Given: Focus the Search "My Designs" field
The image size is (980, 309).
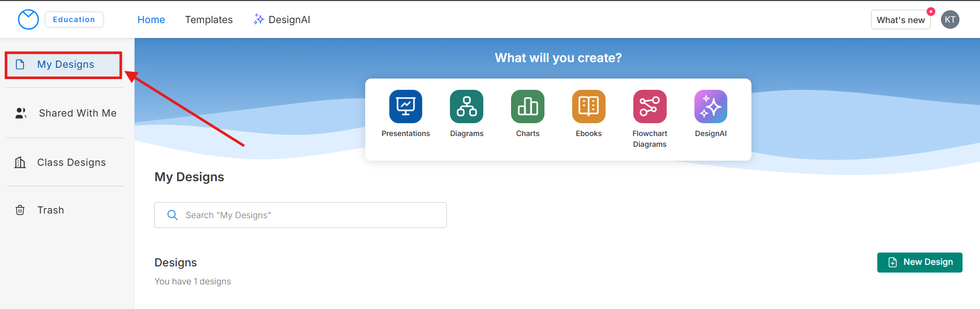Looking at the screenshot, I should 308,215.
